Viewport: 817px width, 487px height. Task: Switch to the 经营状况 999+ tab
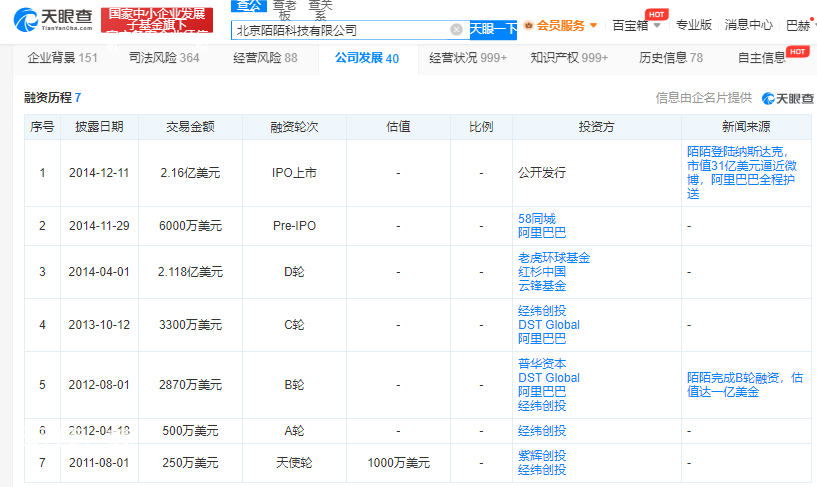click(468, 58)
